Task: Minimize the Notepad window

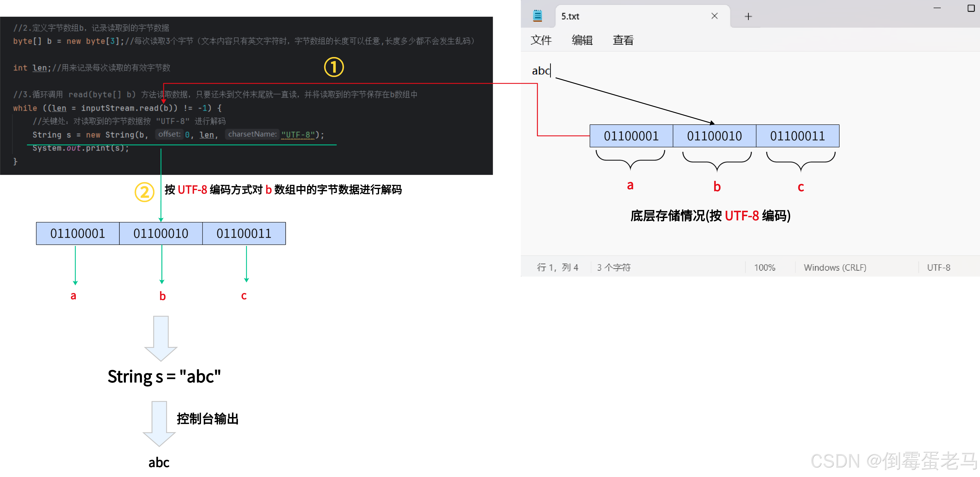Action: [937, 8]
